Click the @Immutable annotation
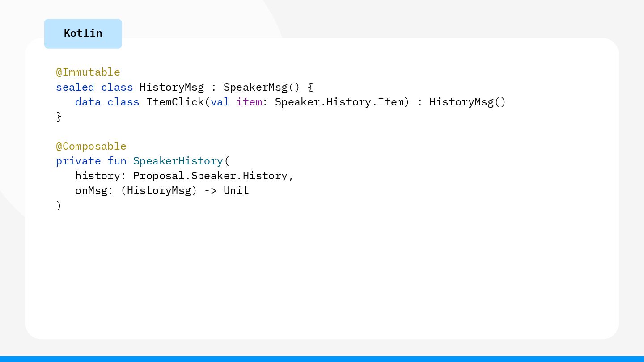 click(x=88, y=72)
